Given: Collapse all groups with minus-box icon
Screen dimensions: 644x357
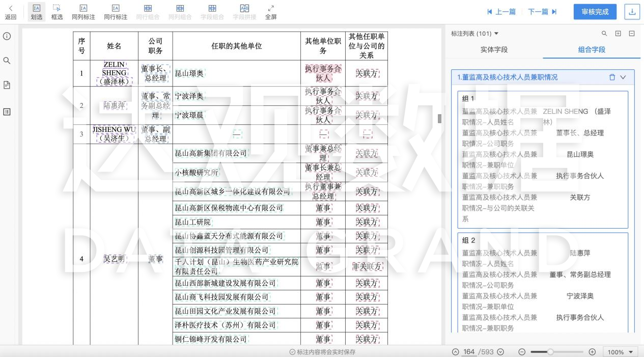Looking at the screenshot, I should (632, 34).
